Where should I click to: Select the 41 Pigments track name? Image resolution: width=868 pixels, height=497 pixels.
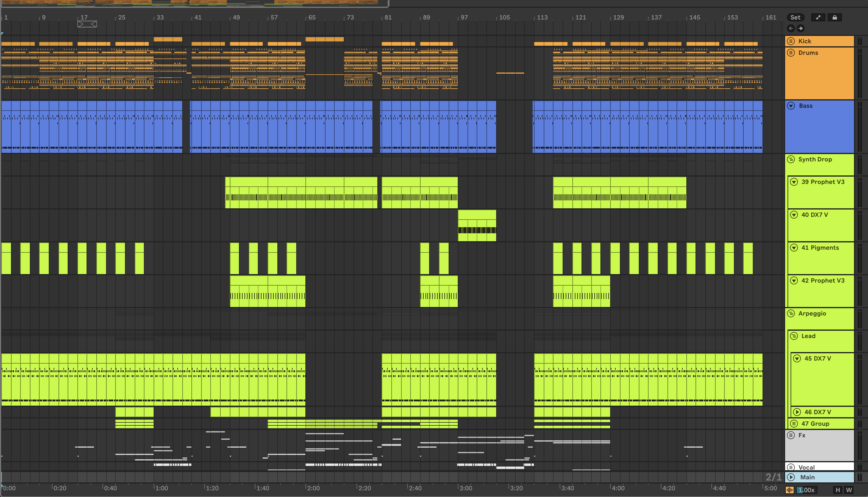[x=820, y=248]
